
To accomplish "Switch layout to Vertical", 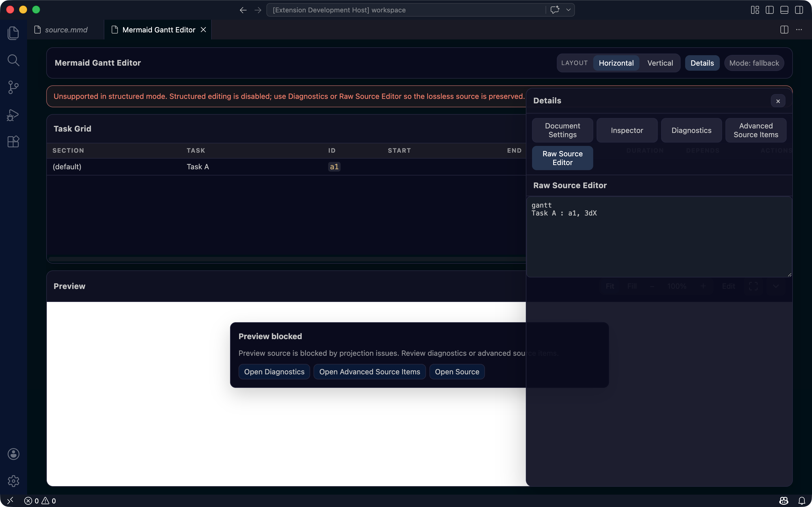I will pos(660,63).
